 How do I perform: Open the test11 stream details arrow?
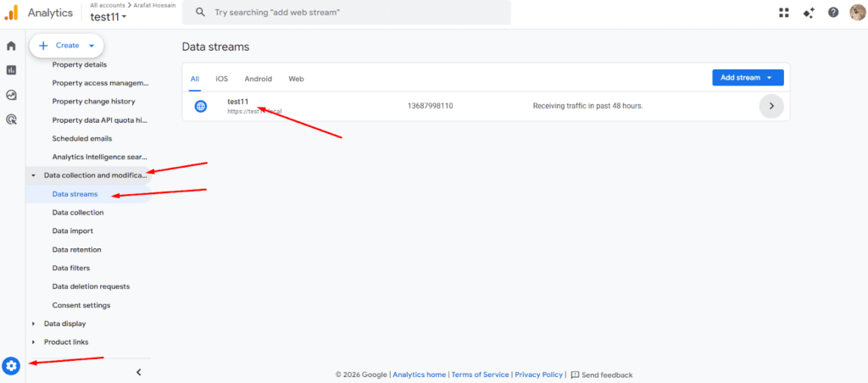coord(771,106)
